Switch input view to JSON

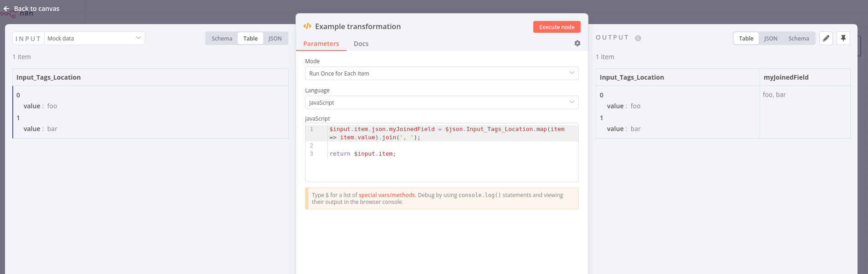[275, 38]
